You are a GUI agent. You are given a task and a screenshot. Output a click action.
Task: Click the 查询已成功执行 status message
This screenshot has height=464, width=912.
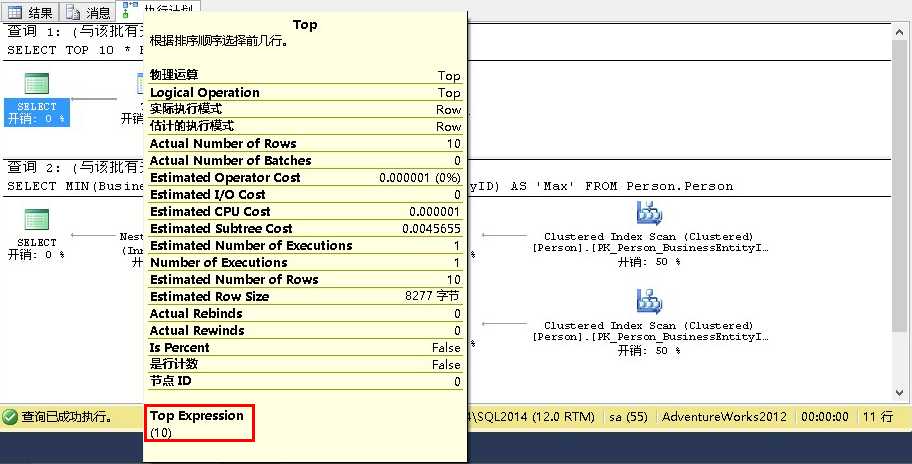(67, 416)
